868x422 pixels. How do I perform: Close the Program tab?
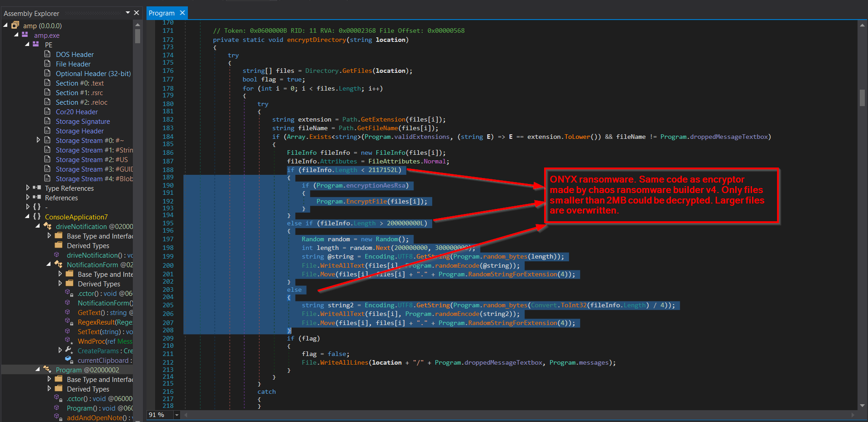(x=182, y=13)
